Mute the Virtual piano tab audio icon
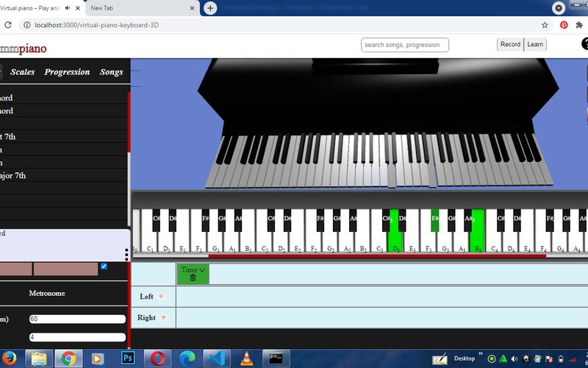The height and width of the screenshot is (368, 588). [68, 8]
